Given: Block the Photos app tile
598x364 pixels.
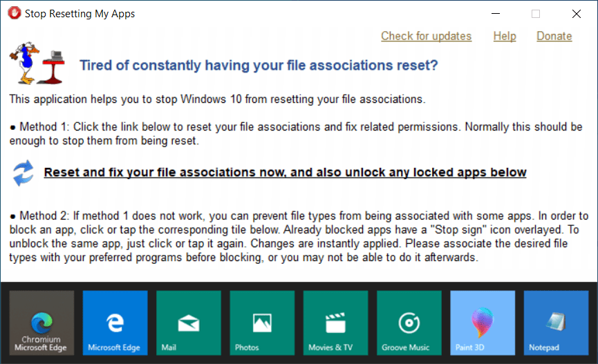Looking at the screenshot, I should pyautogui.click(x=263, y=323).
